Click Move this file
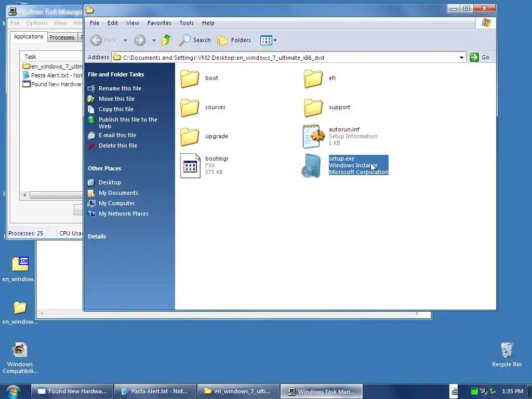 [116, 99]
